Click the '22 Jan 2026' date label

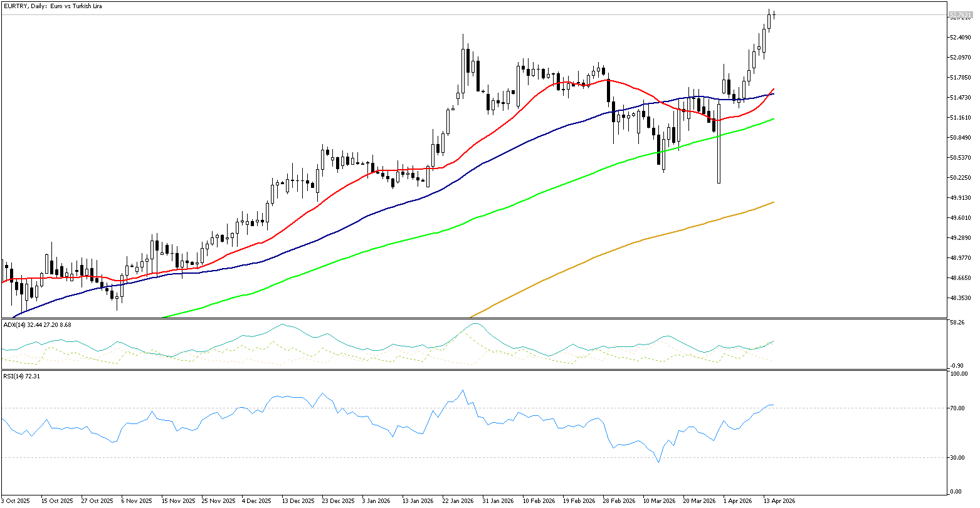point(458,501)
